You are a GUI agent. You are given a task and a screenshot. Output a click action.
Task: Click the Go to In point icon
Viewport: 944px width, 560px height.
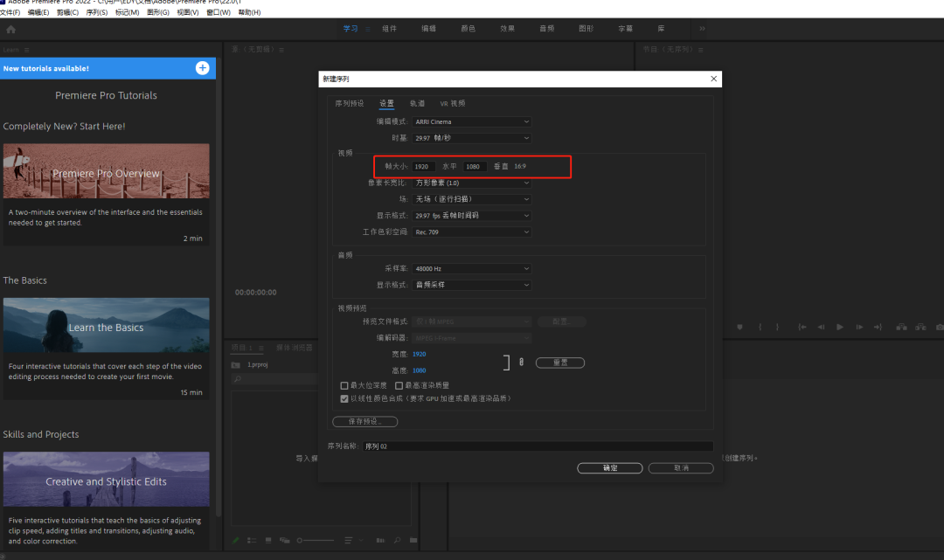coord(802,328)
